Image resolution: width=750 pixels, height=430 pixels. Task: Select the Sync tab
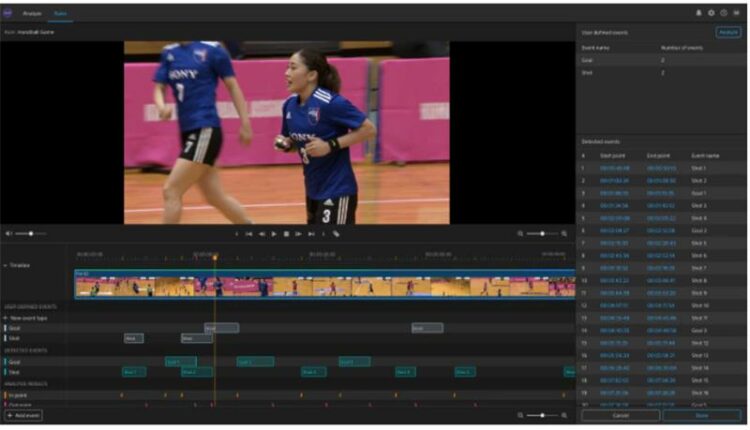click(61, 13)
